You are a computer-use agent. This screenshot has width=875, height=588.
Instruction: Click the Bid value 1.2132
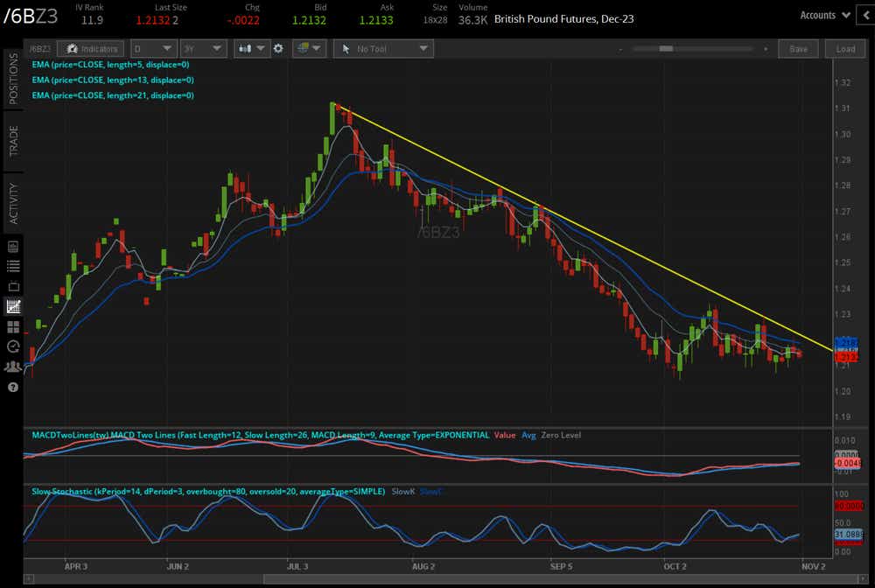point(309,20)
